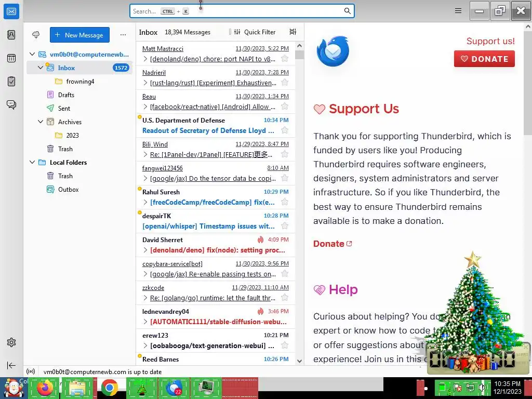Star the fangwei123456 message

(x=285, y=178)
